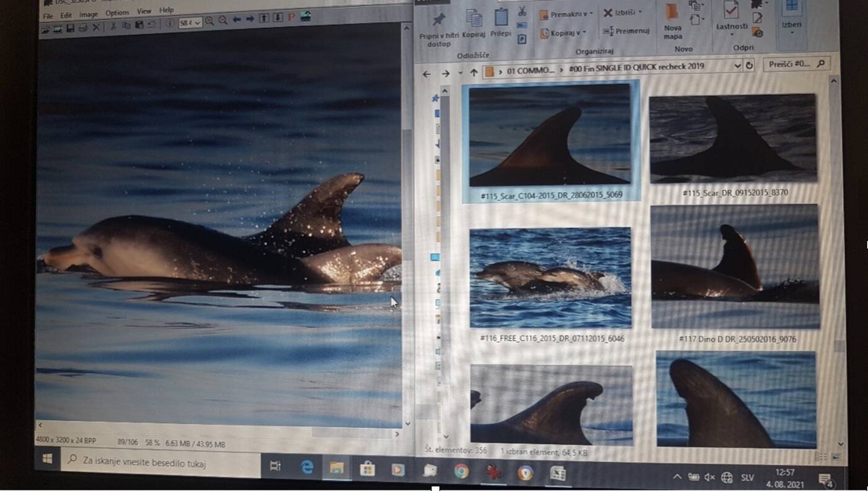
Task: Click the Pripni v hitri dostop pin icon
Action: tap(439, 20)
